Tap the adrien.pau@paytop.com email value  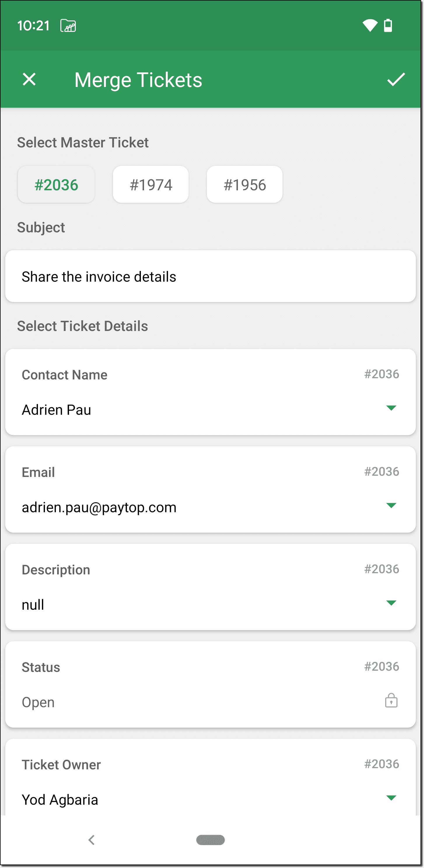pos(99,508)
